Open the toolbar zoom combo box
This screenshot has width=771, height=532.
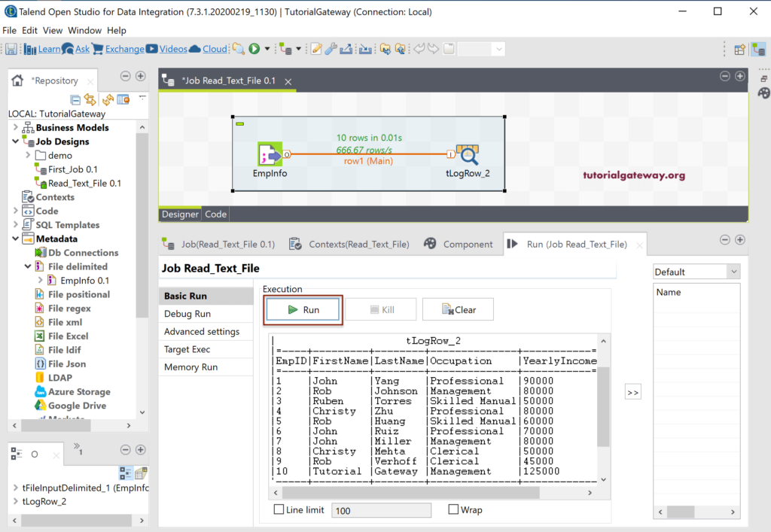pos(481,49)
